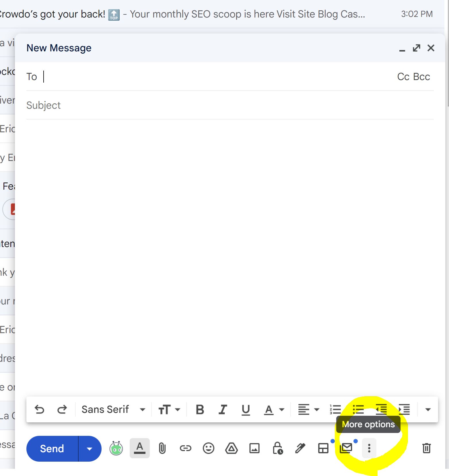
Task: Toggle underline formatting
Action: (246, 410)
